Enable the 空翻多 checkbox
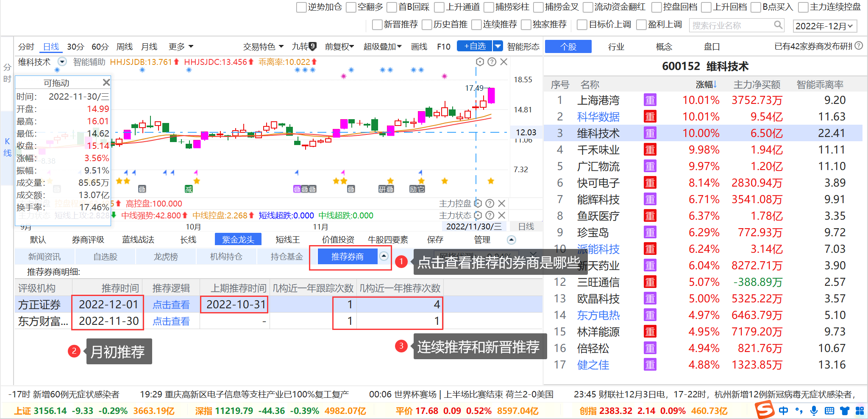868x419 pixels. (351, 7)
